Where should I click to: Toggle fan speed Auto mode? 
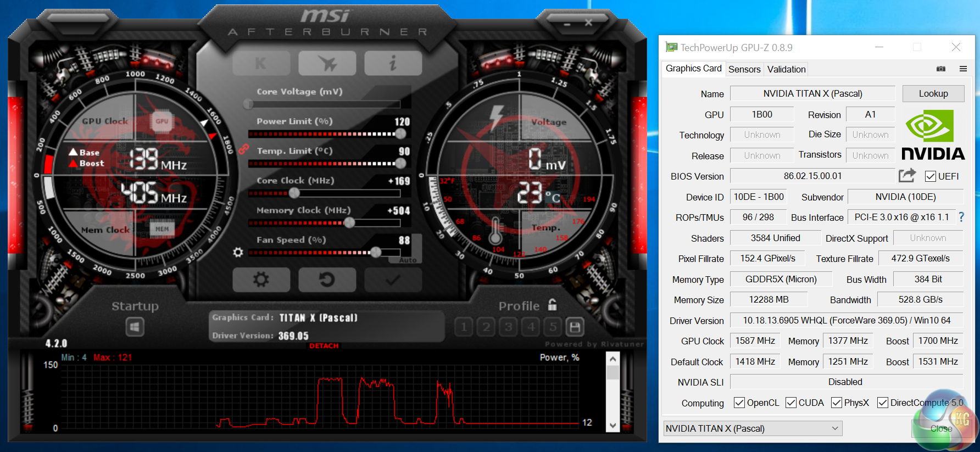coord(408,260)
